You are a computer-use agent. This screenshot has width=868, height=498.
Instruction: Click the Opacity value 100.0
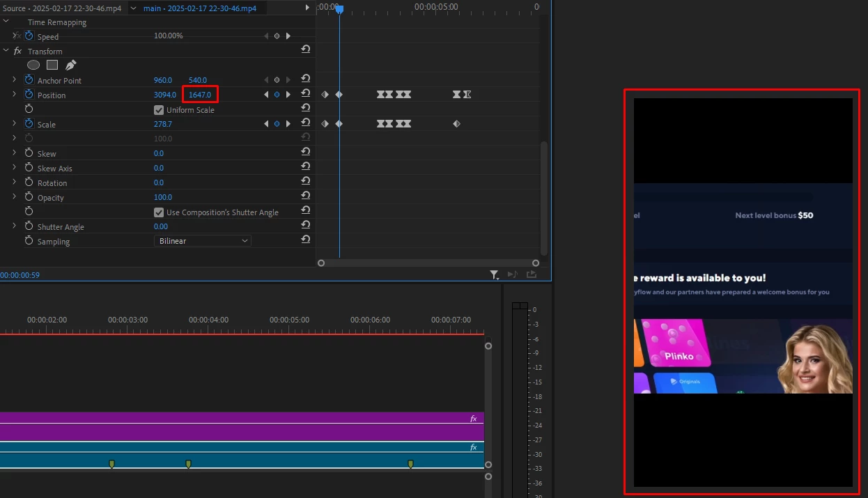pyautogui.click(x=163, y=197)
